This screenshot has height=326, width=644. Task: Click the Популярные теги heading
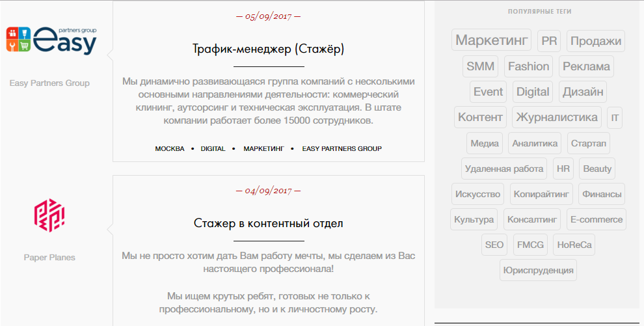[x=539, y=12]
